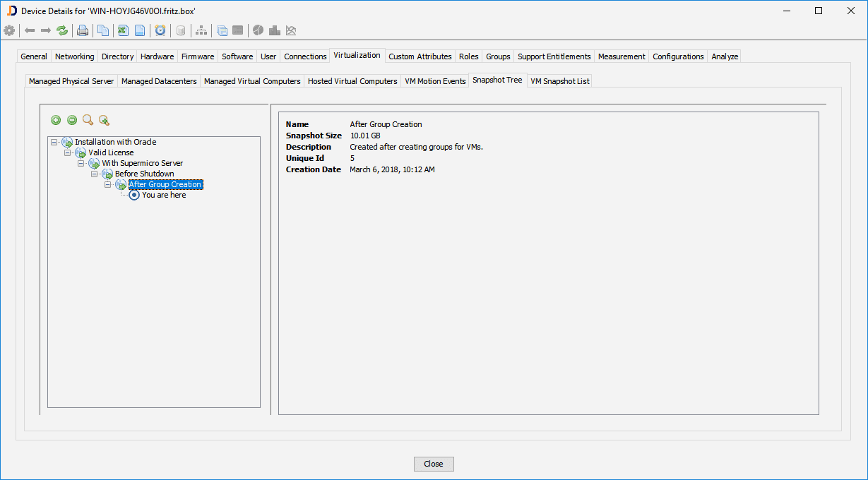
Task: Refresh the view with the green arrows icon
Action: (x=61, y=30)
